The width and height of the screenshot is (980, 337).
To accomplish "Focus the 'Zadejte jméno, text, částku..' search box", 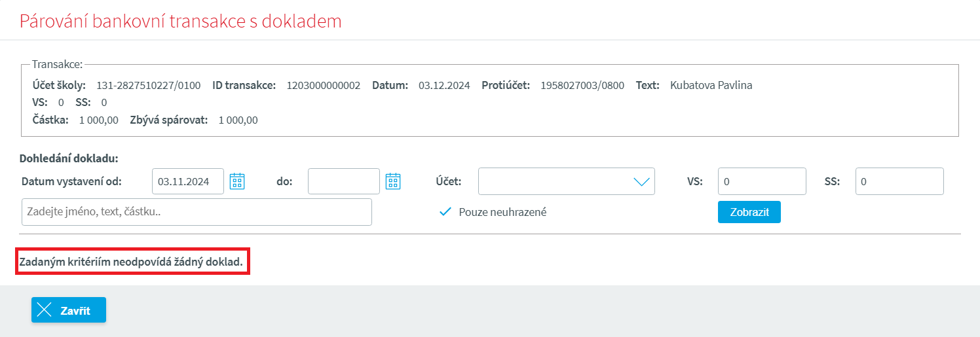I will 197,212.
